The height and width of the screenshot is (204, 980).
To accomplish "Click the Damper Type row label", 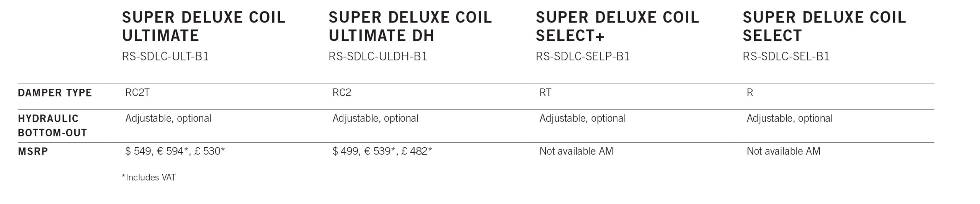I will pos(55,93).
